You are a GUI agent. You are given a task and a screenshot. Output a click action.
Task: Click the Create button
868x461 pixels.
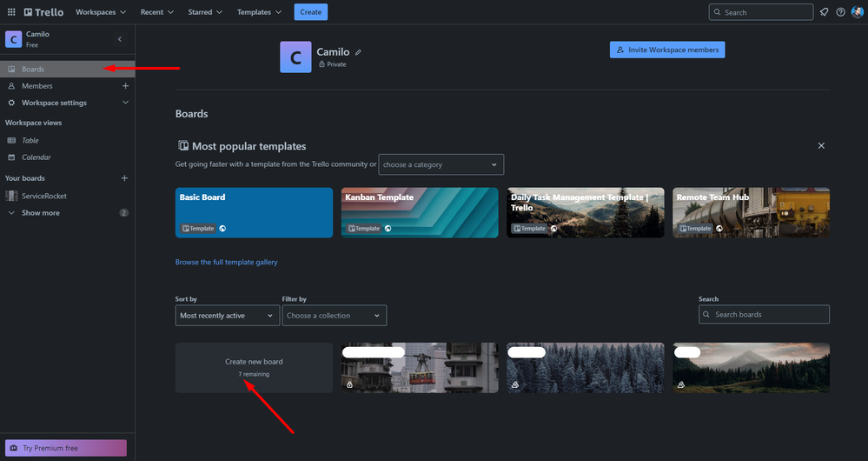click(x=310, y=11)
